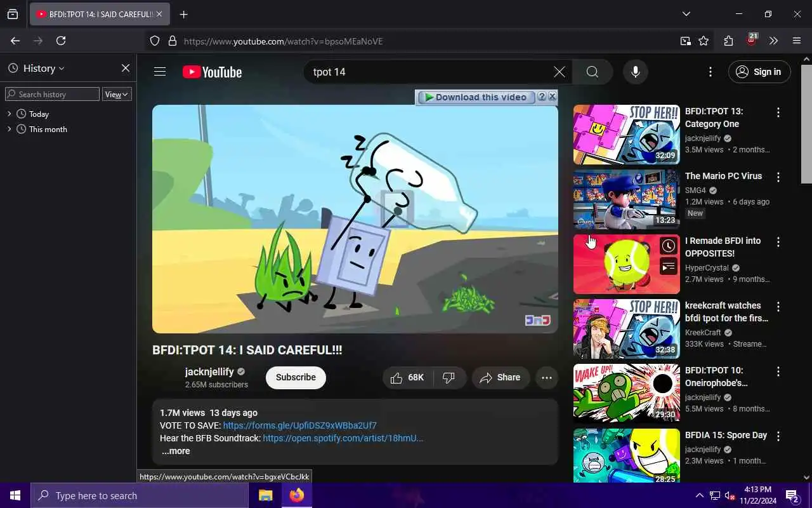Viewport: 812px width, 508px height.
Task: Add I Remade BFDI to Watch later
Action: tap(668, 246)
